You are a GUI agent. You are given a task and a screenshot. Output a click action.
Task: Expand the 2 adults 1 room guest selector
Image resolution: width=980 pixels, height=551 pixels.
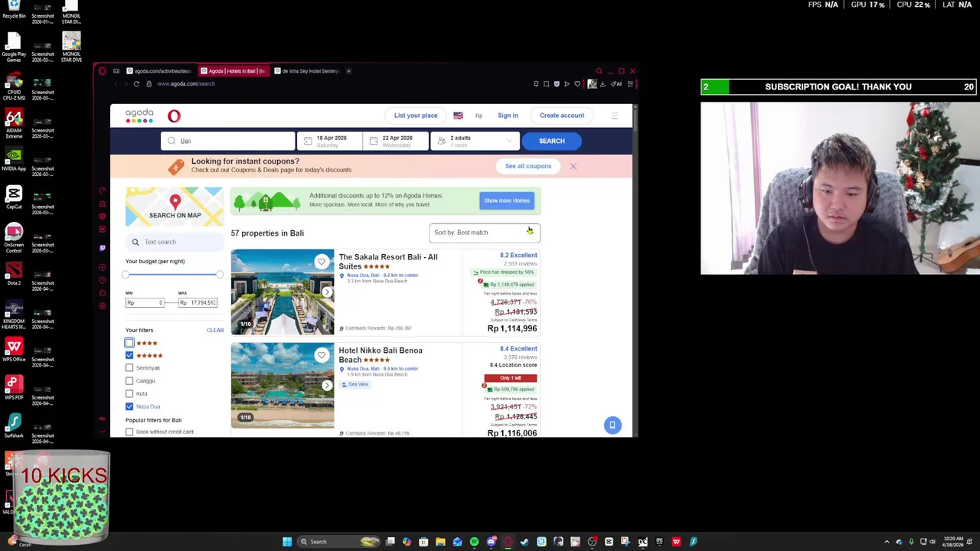tap(475, 141)
